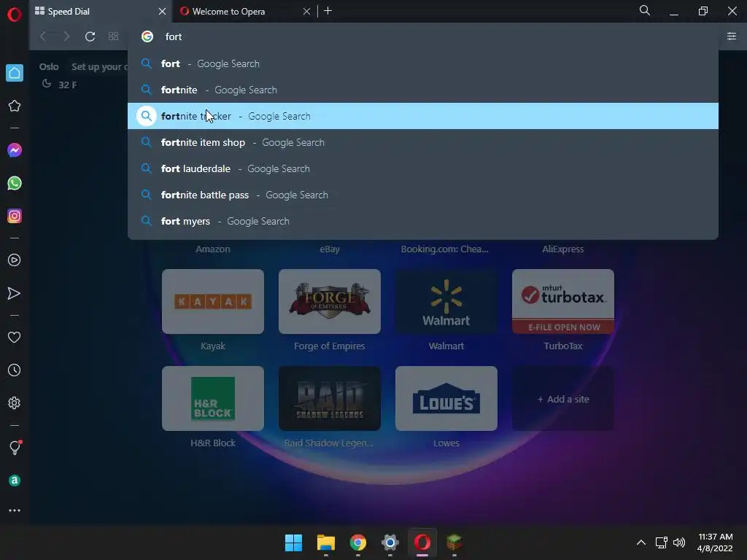Open the search tabs magnifier icon
Viewport: 747px width, 560px height.
coord(645,10)
